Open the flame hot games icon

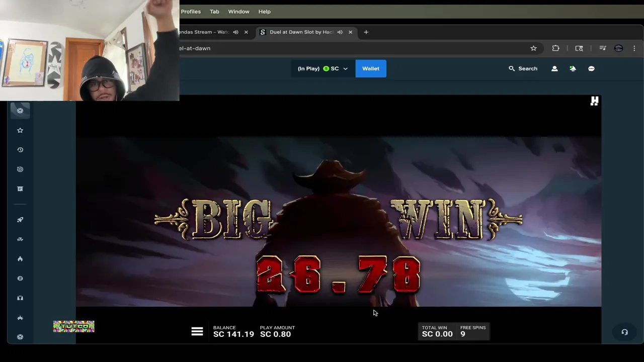[20, 259]
